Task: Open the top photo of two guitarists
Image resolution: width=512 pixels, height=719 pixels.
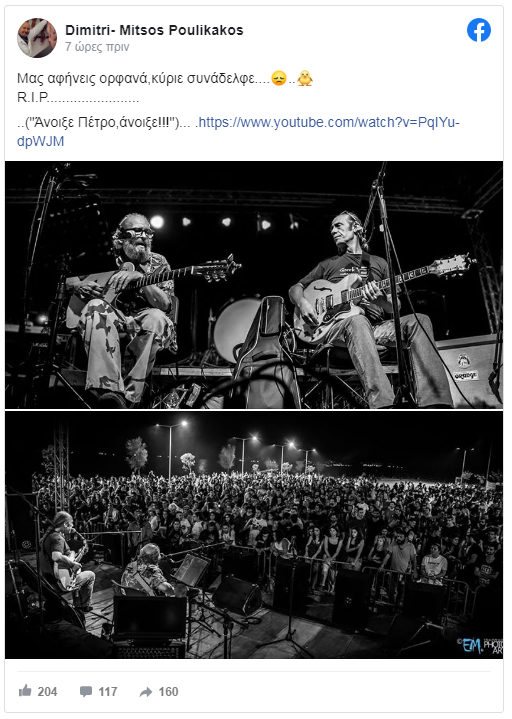Action: (x=254, y=284)
